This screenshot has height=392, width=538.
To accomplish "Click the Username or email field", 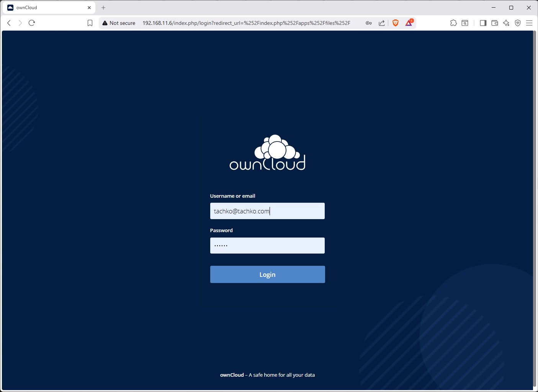I will pos(267,211).
